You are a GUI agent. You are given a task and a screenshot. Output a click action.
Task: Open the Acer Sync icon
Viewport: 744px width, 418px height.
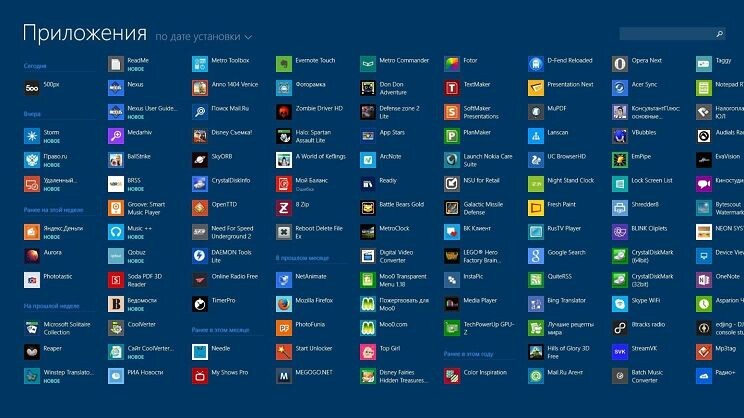pos(620,88)
